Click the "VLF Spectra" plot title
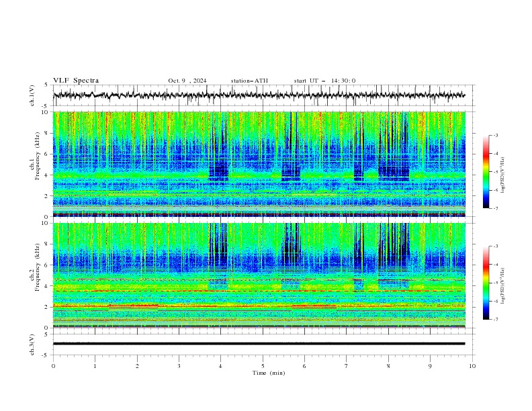This screenshot has height=411, width=532. click(76, 81)
